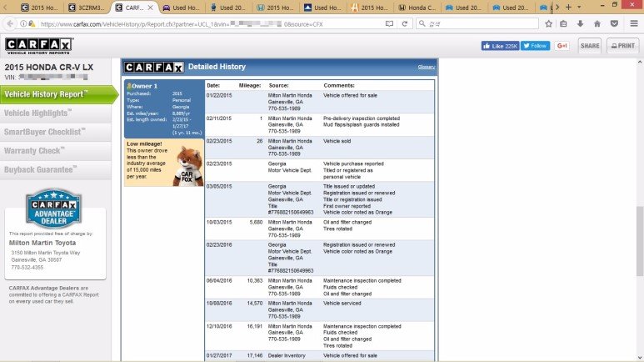This screenshot has width=644, height=362.
Task: Open the Vehicle History Report section
Action: click(58, 94)
